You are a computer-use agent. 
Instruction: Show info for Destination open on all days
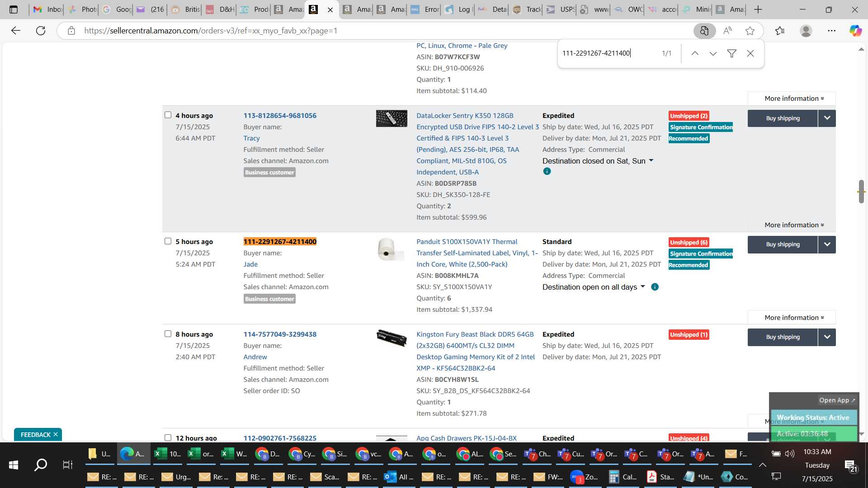point(655,287)
